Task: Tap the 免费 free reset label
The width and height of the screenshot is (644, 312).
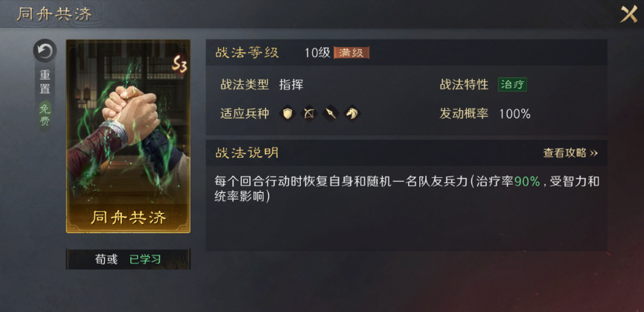Action: click(x=45, y=115)
